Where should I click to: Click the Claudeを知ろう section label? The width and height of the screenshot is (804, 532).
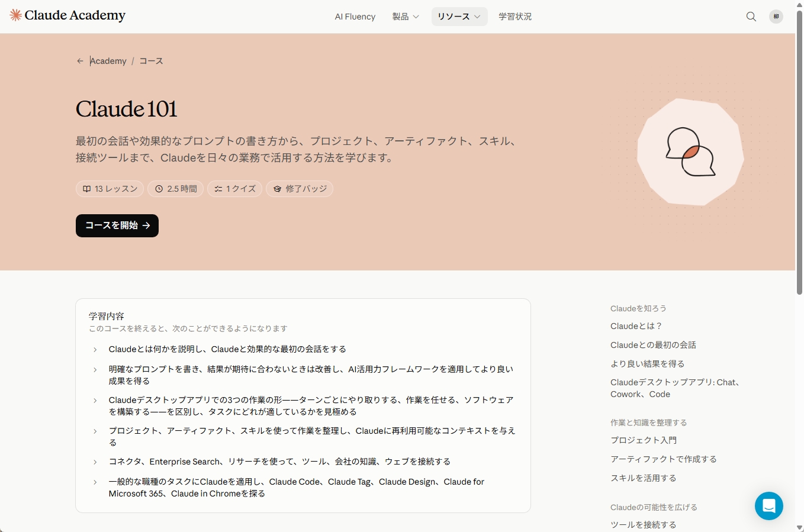click(x=638, y=308)
